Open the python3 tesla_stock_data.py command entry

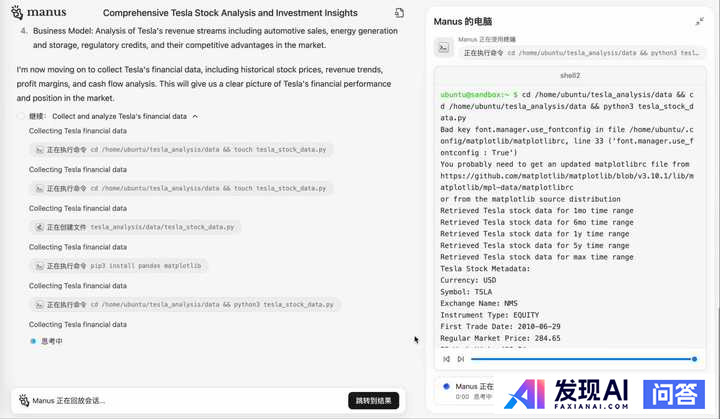click(184, 304)
